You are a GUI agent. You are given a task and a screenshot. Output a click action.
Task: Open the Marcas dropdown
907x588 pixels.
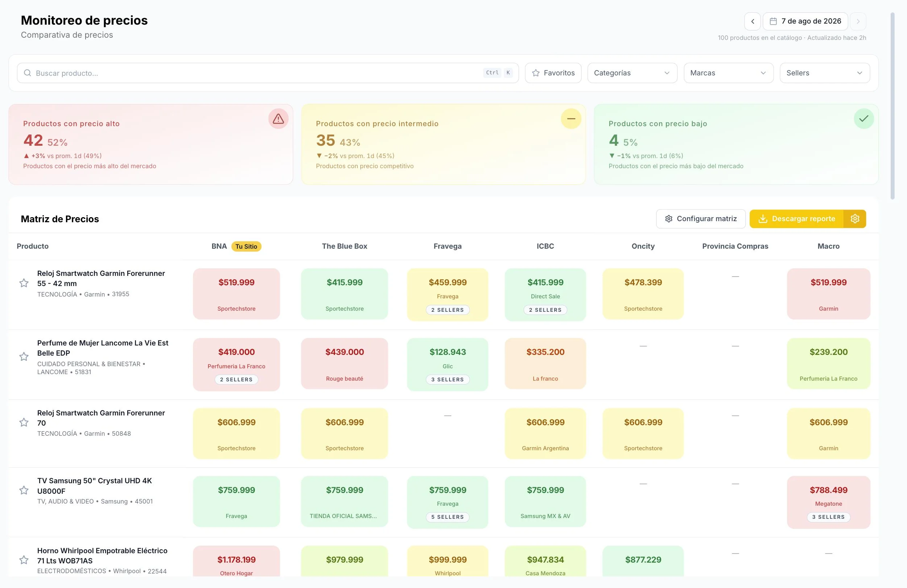click(729, 73)
